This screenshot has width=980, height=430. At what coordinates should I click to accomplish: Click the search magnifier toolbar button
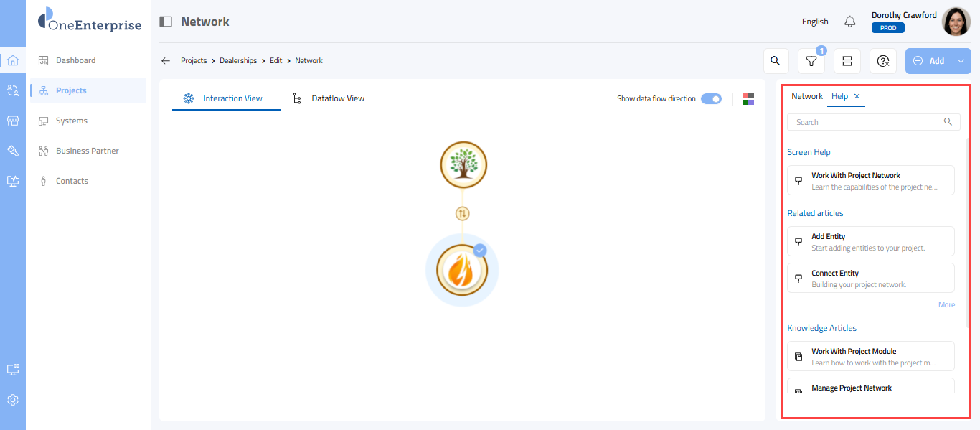point(775,61)
